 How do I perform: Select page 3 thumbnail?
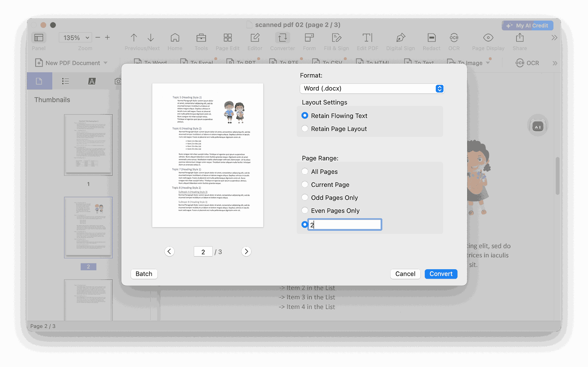[x=88, y=300]
